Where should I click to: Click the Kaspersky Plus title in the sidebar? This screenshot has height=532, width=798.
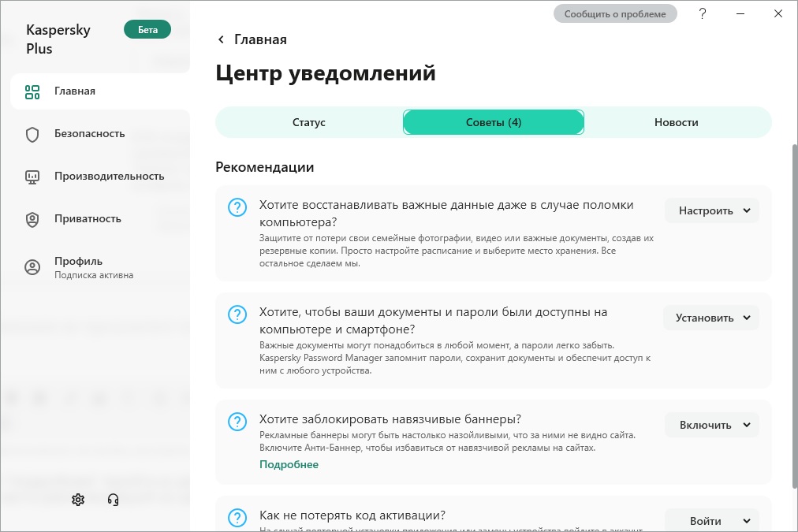tap(58, 39)
